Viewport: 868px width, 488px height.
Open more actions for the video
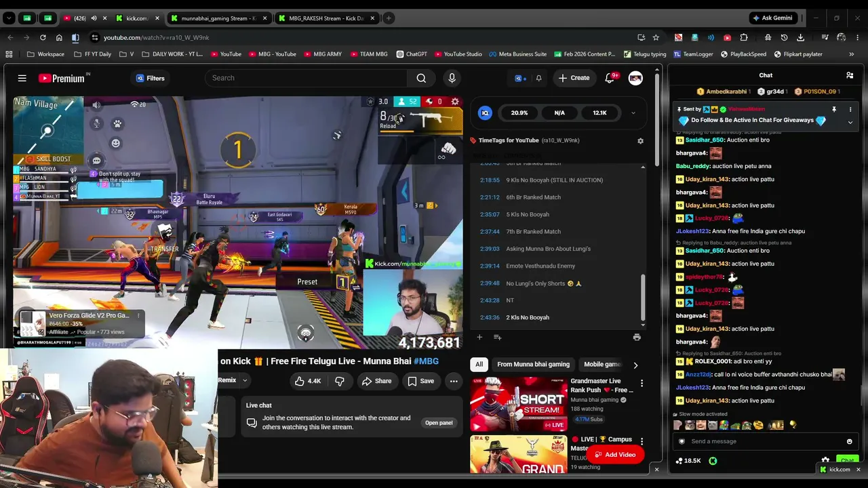(x=454, y=381)
